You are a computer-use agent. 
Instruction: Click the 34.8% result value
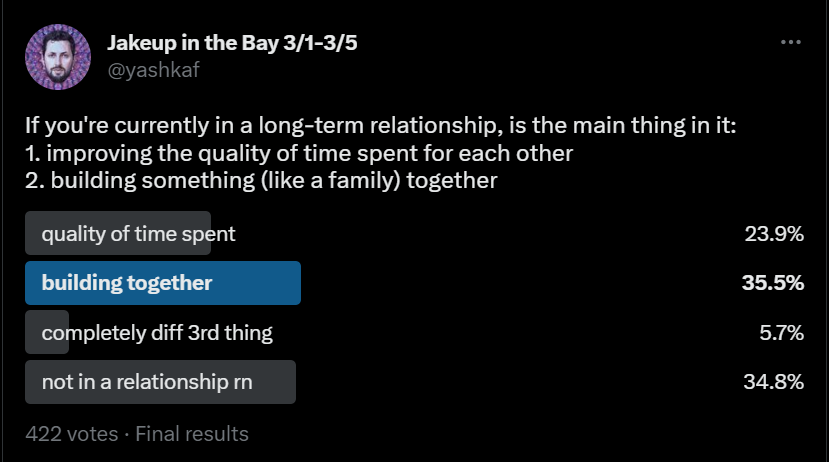[x=774, y=382]
